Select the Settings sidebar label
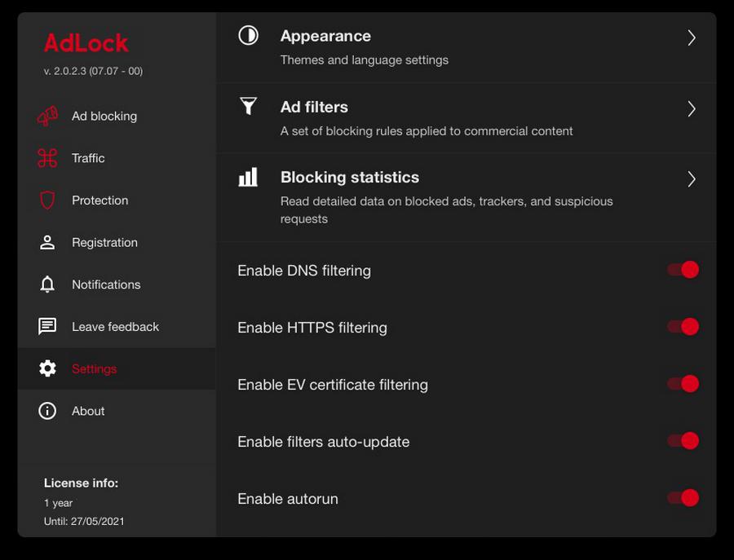The image size is (734, 560). point(94,368)
